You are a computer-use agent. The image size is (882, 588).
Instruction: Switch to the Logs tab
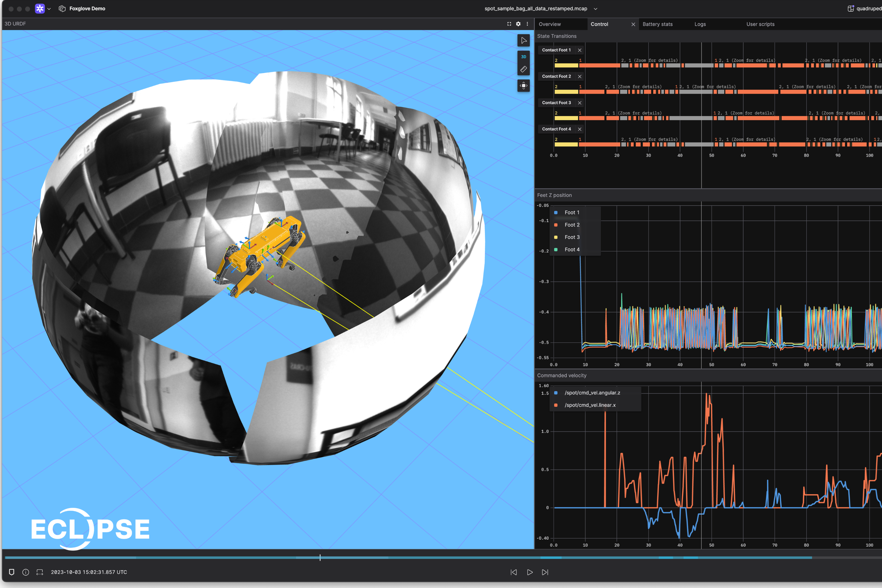click(x=700, y=24)
